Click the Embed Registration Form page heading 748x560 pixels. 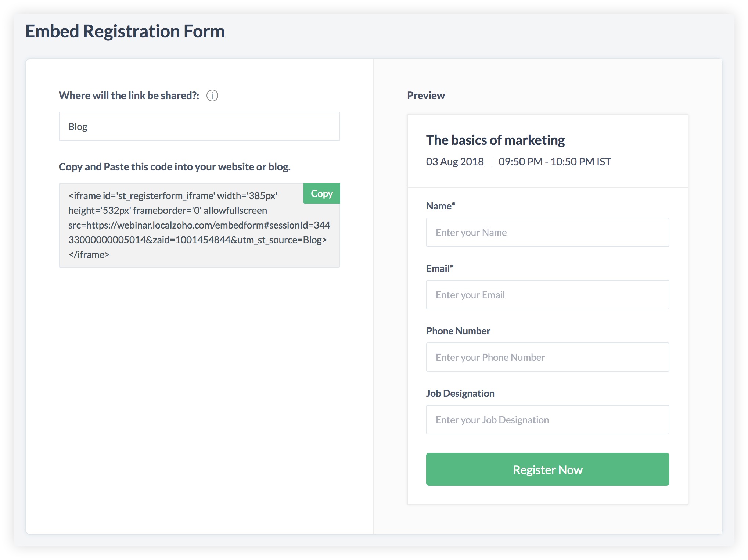coord(125,31)
